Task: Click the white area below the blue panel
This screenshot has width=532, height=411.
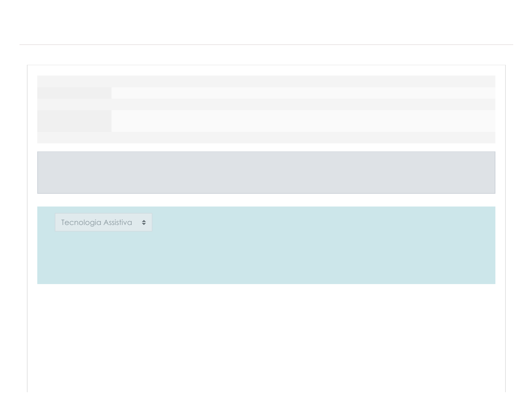Action: tap(266, 336)
